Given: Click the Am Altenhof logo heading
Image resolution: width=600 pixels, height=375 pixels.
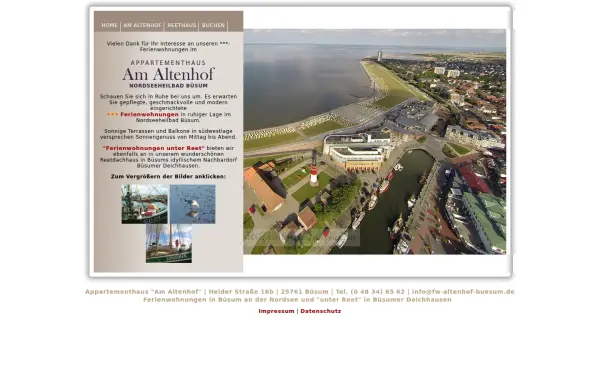Looking at the screenshot, I should coord(168,74).
